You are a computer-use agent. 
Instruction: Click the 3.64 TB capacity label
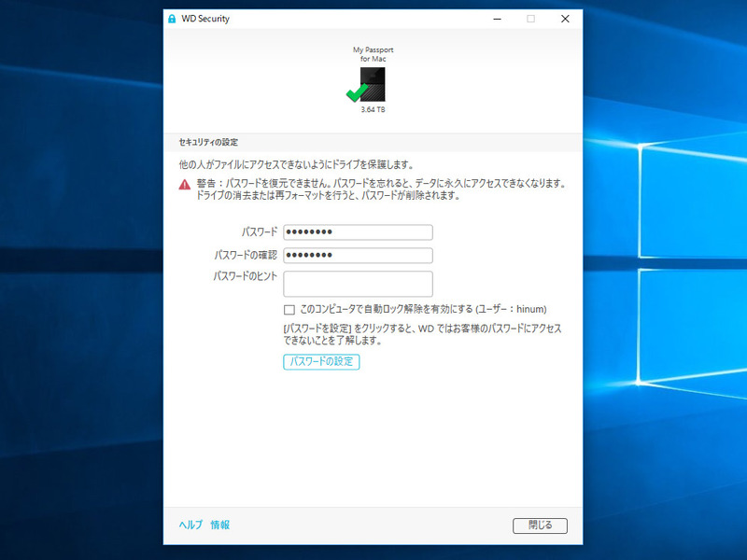click(x=373, y=109)
